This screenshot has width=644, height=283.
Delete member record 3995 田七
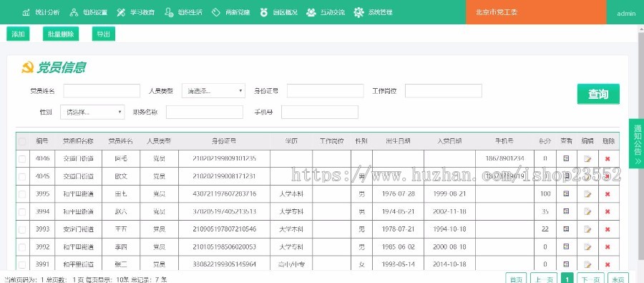[x=608, y=194]
